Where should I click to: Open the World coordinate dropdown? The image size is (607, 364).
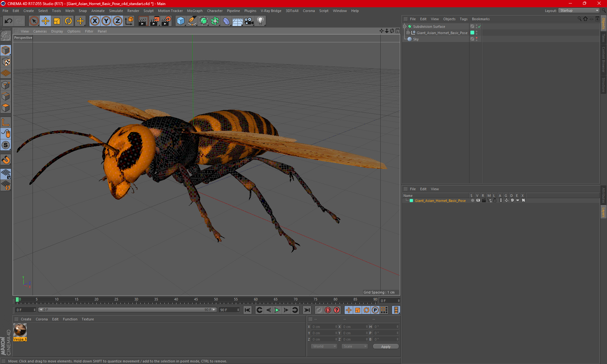324,346
